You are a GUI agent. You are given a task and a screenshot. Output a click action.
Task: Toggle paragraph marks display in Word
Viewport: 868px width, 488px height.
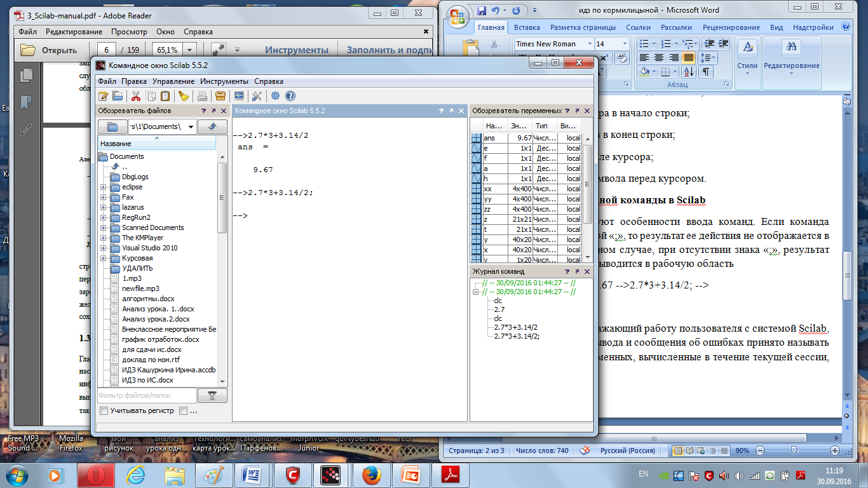[x=705, y=72]
